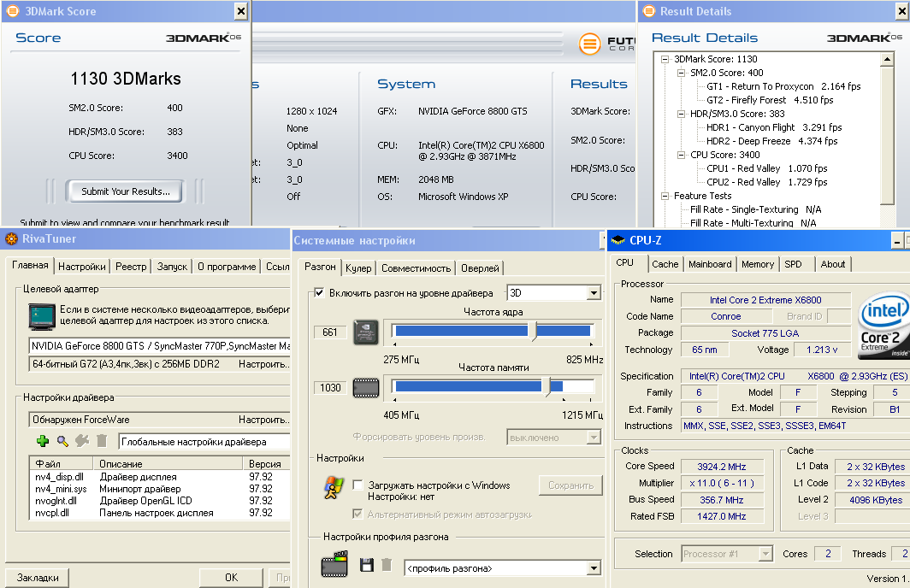Select nvoglnt.dll row in driver file list
Image resolution: width=910 pixels, height=588 pixels.
pyautogui.click(x=160, y=501)
